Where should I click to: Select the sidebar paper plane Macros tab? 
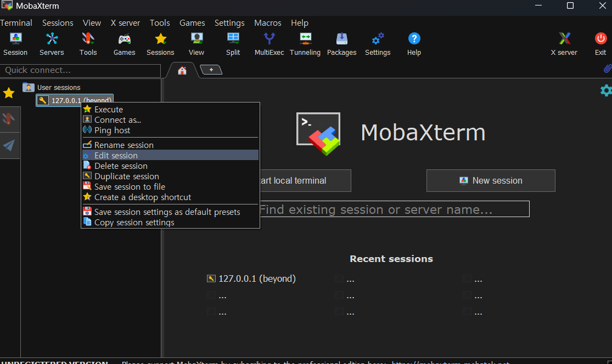pos(9,145)
